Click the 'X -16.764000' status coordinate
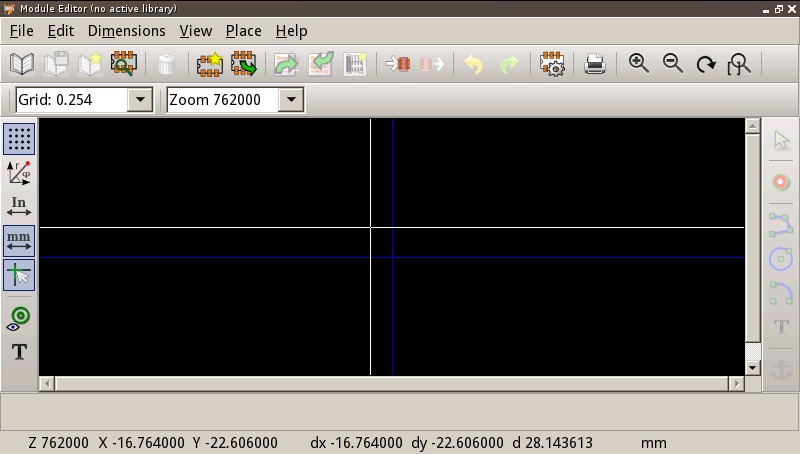The width and height of the screenshot is (800, 454). [141, 443]
